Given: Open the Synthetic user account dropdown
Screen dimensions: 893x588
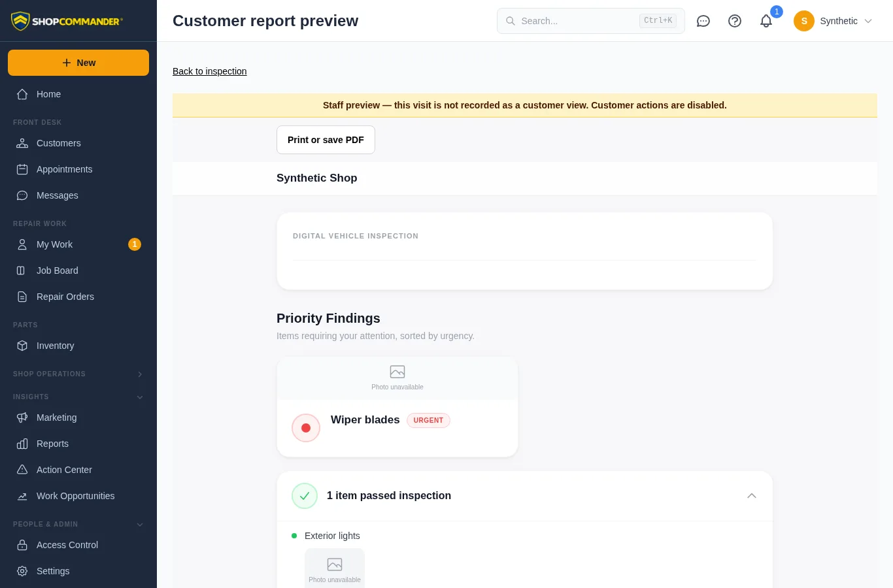Looking at the screenshot, I should [x=834, y=21].
